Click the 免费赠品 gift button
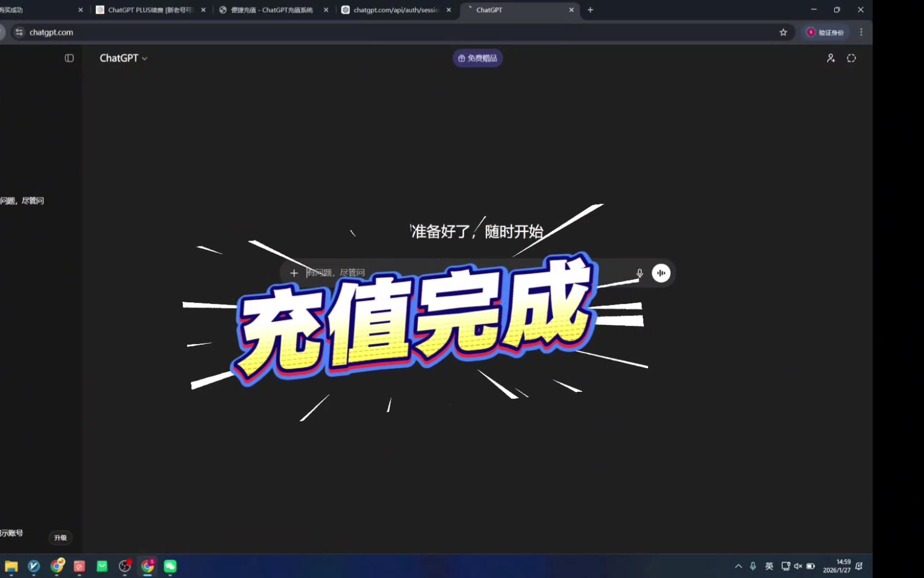The height and width of the screenshot is (578, 924). (x=478, y=58)
